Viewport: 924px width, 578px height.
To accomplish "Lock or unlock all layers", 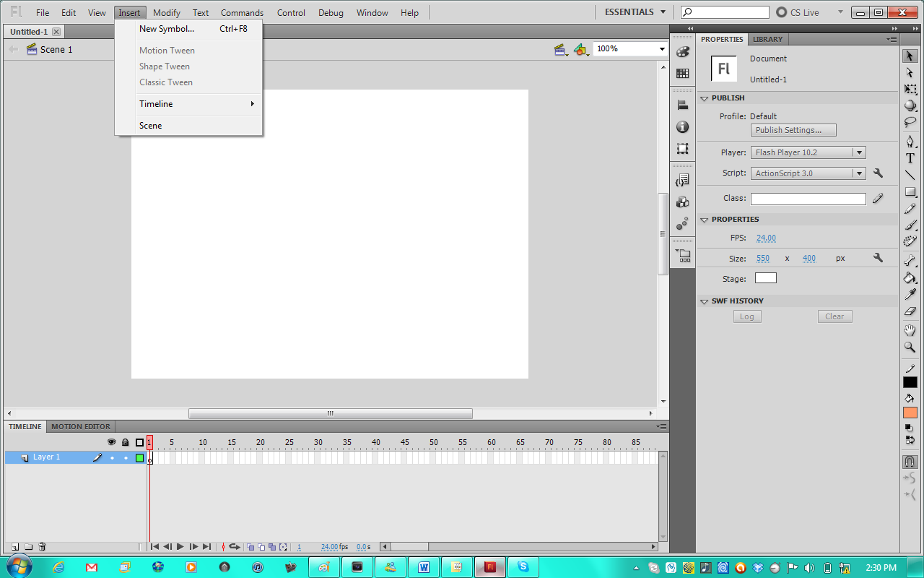I will (126, 442).
